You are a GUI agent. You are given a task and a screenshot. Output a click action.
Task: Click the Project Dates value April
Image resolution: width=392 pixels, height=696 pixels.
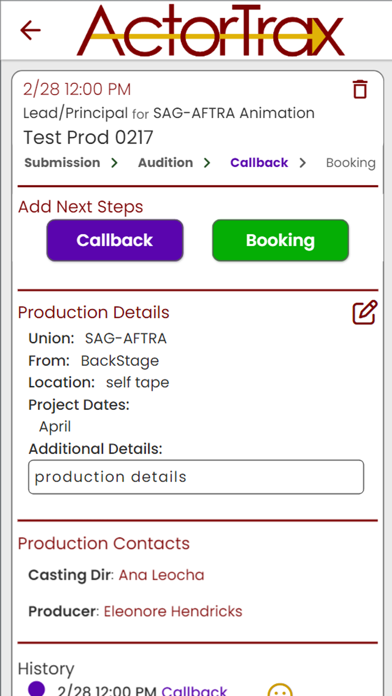pyautogui.click(x=55, y=427)
